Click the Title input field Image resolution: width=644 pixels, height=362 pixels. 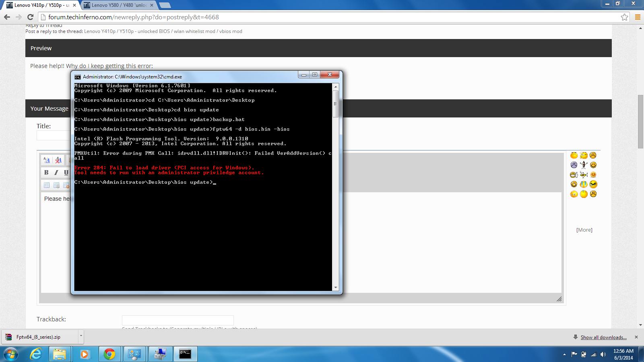(x=54, y=136)
